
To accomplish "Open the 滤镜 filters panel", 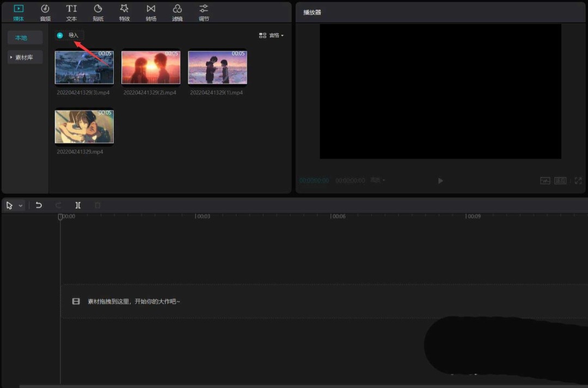I will point(177,11).
